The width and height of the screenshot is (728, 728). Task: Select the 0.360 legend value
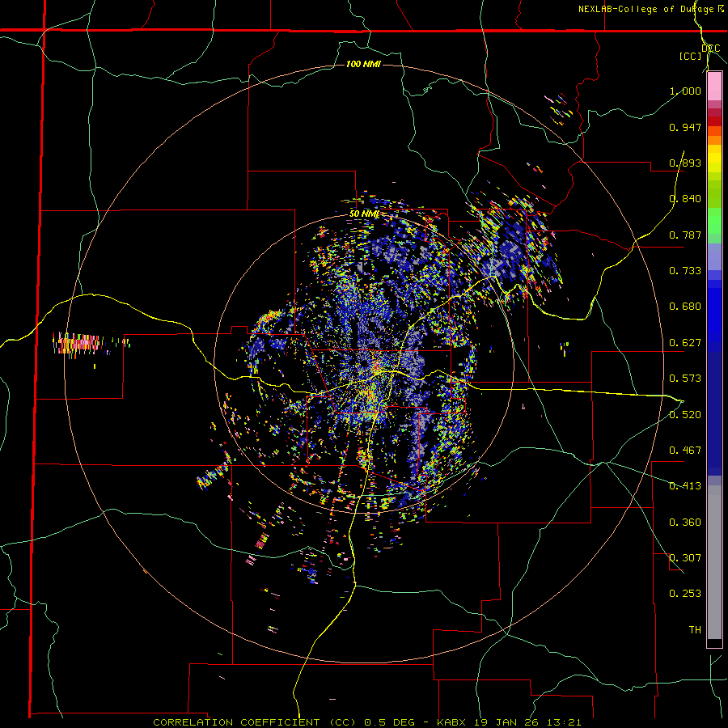coord(685,523)
